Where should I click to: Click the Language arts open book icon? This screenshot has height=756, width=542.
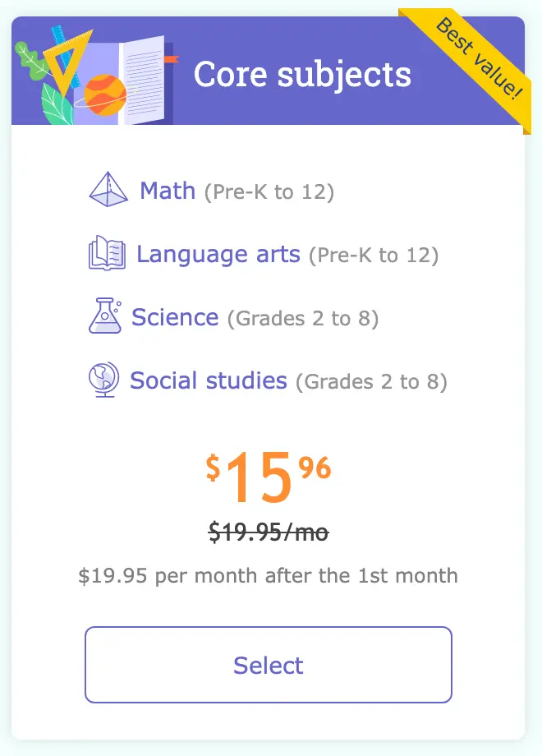click(107, 252)
